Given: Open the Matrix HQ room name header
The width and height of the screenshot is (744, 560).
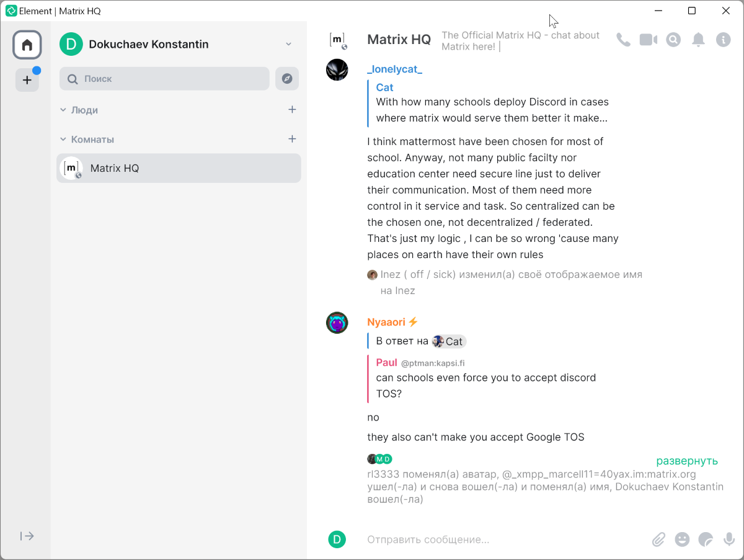Looking at the screenshot, I should 399,40.
